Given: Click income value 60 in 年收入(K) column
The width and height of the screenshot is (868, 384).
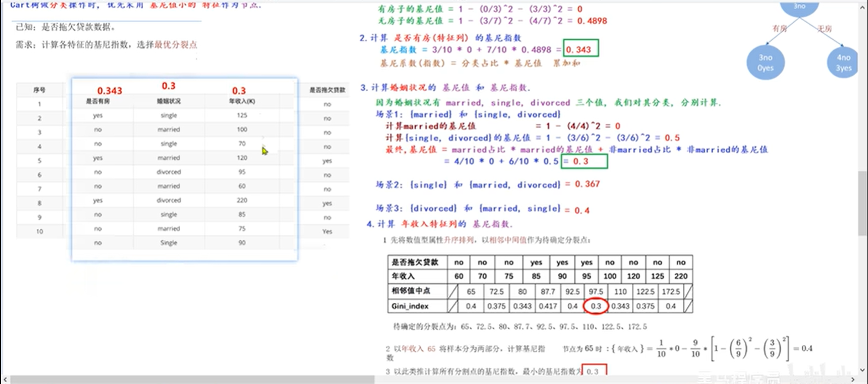Looking at the screenshot, I should tap(242, 186).
